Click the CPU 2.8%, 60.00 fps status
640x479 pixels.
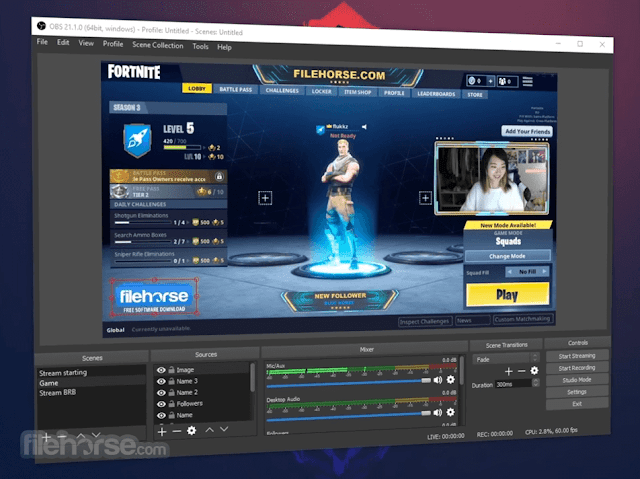coord(551,431)
